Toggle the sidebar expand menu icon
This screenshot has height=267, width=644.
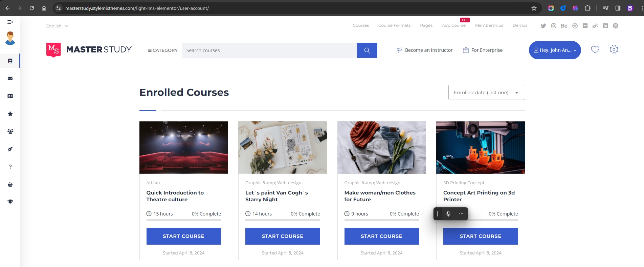[x=10, y=22]
